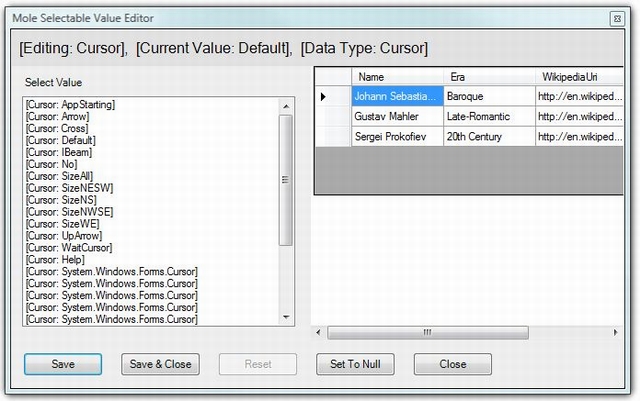Click the current row indicator arrow

(x=323, y=97)
